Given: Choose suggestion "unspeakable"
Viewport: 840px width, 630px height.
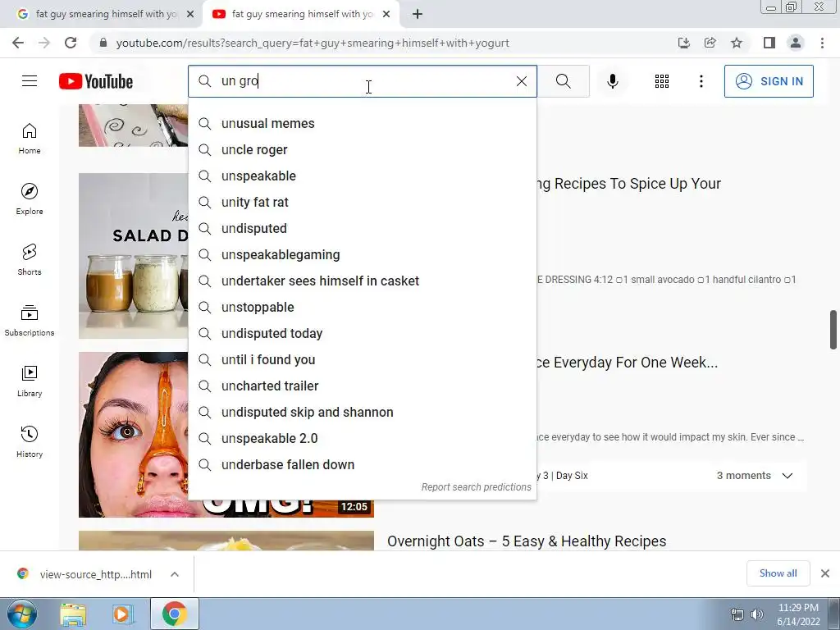Looking at the screenshot, I should point(362,176).
